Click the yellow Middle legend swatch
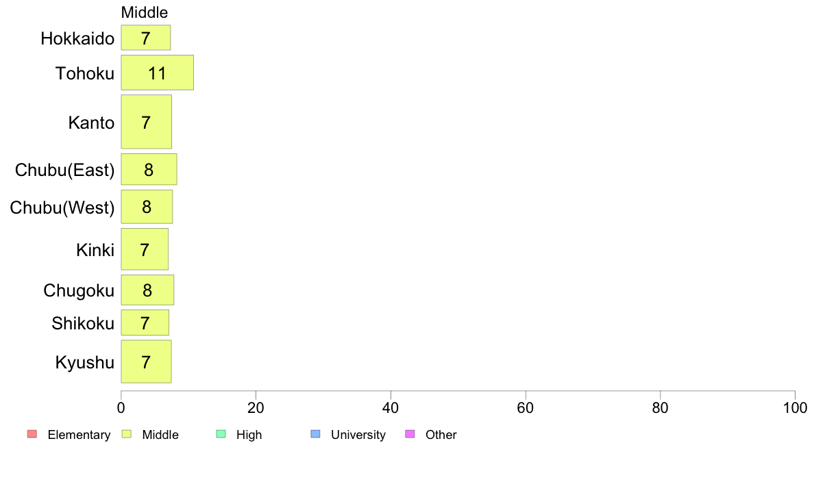Viewport: 814px width, 504px height. (126, 434)
